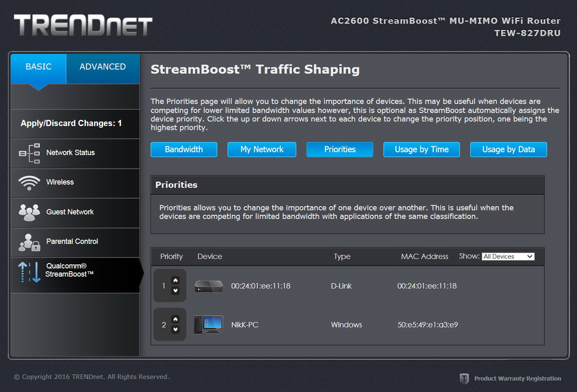The height and width of the screenshot is (392, 577).
Task: Click the Guest Network people icon
Action: [29, 212]
